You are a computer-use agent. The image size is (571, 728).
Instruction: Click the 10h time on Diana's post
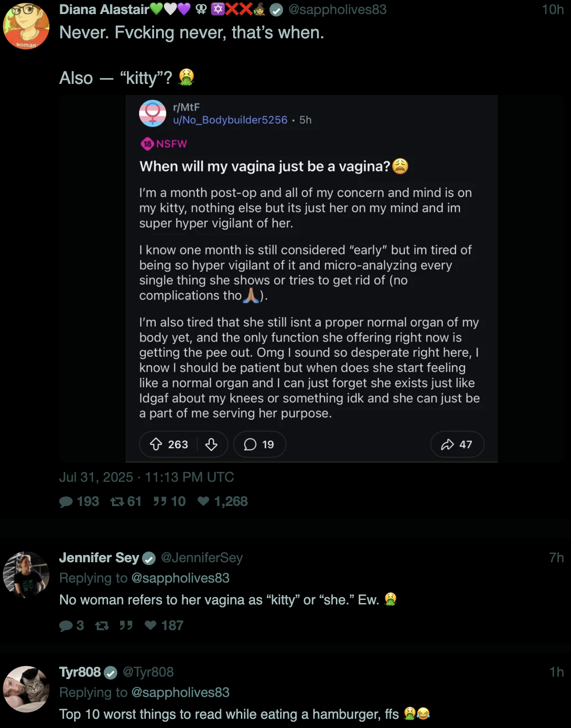[x=553, y=10]
